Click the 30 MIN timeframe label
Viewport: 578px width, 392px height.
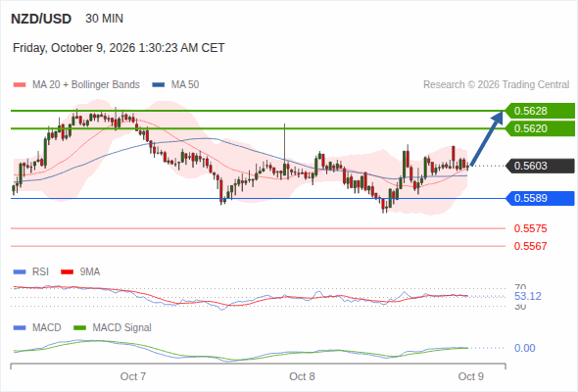click(x=104, y=19)
